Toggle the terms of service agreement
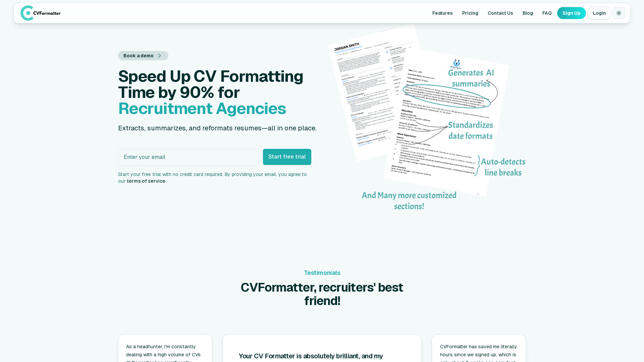The width and height of the screenshot is (644, 362). coord(146,181)
